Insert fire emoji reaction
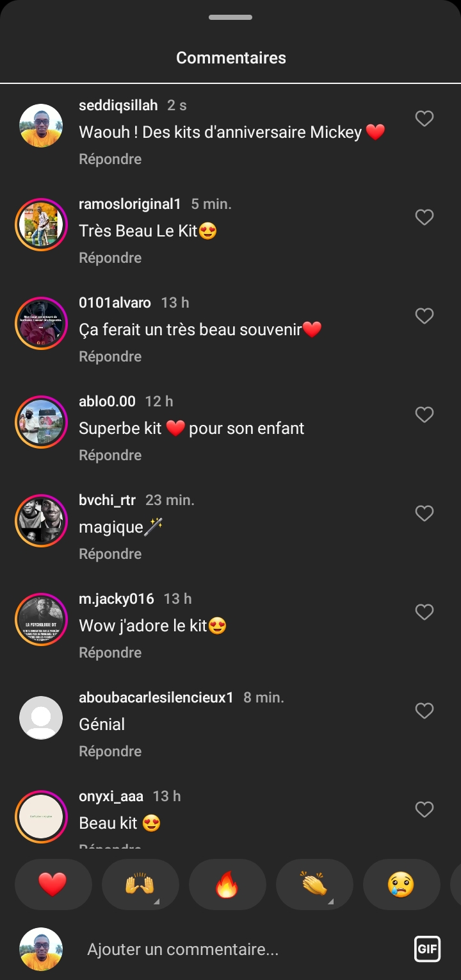The image size is (461, 980). tap(227, 884)
